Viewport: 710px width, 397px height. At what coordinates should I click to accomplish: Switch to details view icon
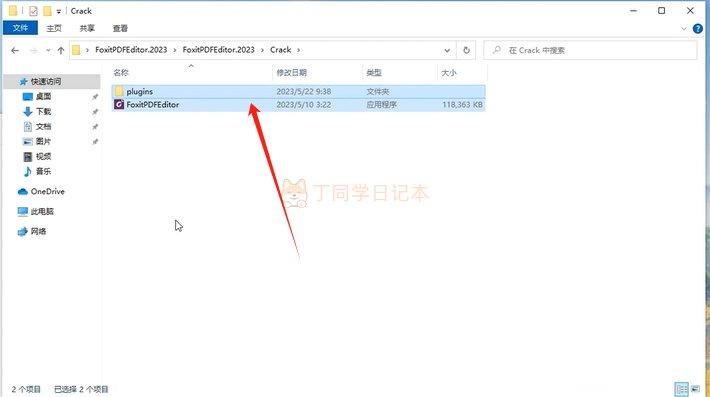(681, 389)
